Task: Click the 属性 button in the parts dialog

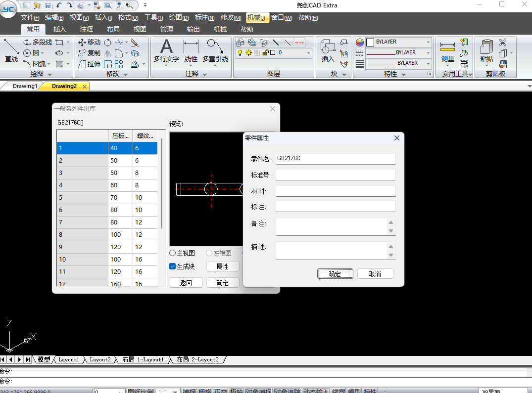Action: tap(223, 266)
